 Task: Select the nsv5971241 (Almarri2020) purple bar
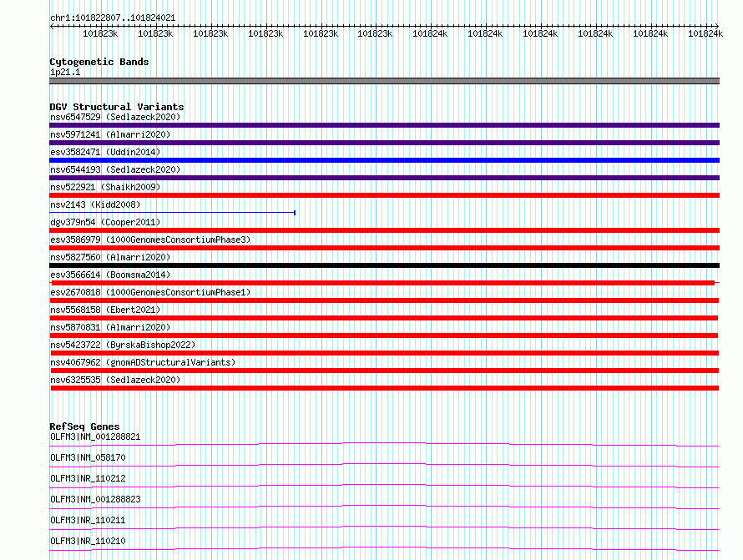click(x=384, y=143)
